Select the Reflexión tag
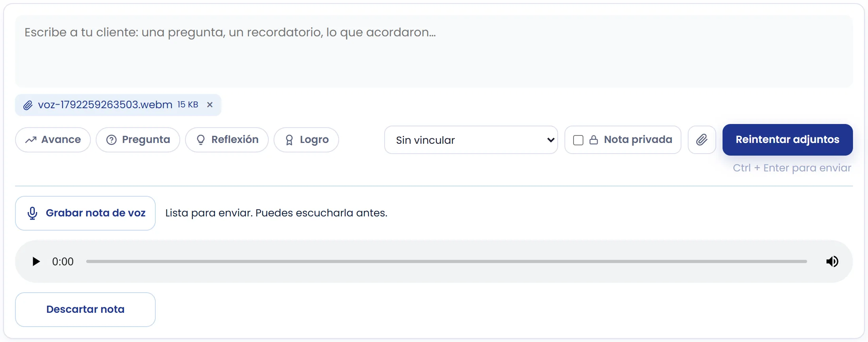Image resolution: width=868 pixels, height=342 pixels. point(227,140)
